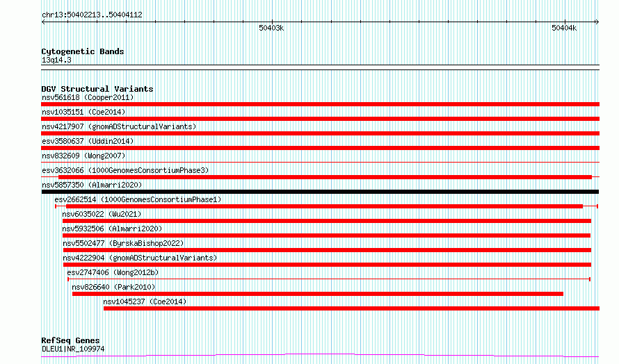Click the red bar under esv2662514
This screenshot has height=364, width=619.
coord(325,206)
